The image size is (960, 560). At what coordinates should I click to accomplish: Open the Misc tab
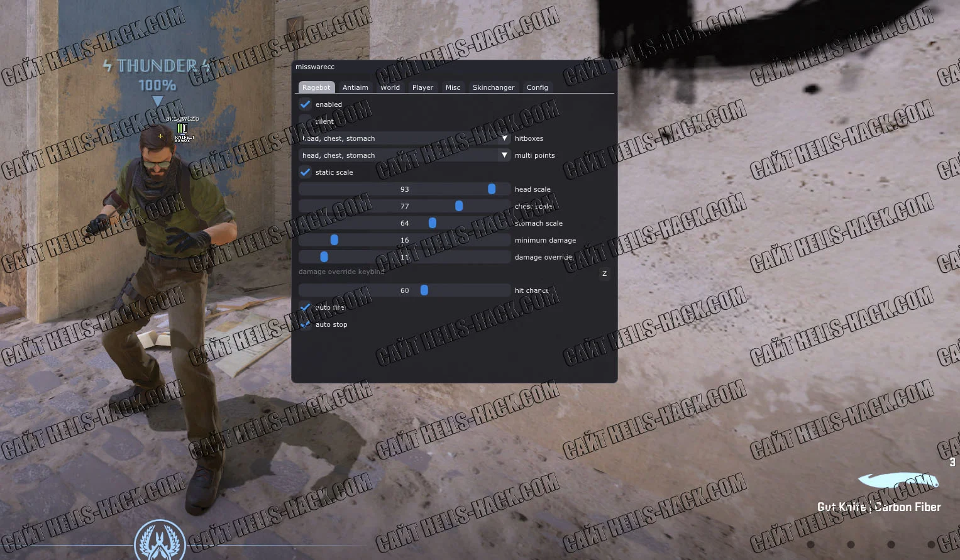pyautogui.click(x=453, y=87)
